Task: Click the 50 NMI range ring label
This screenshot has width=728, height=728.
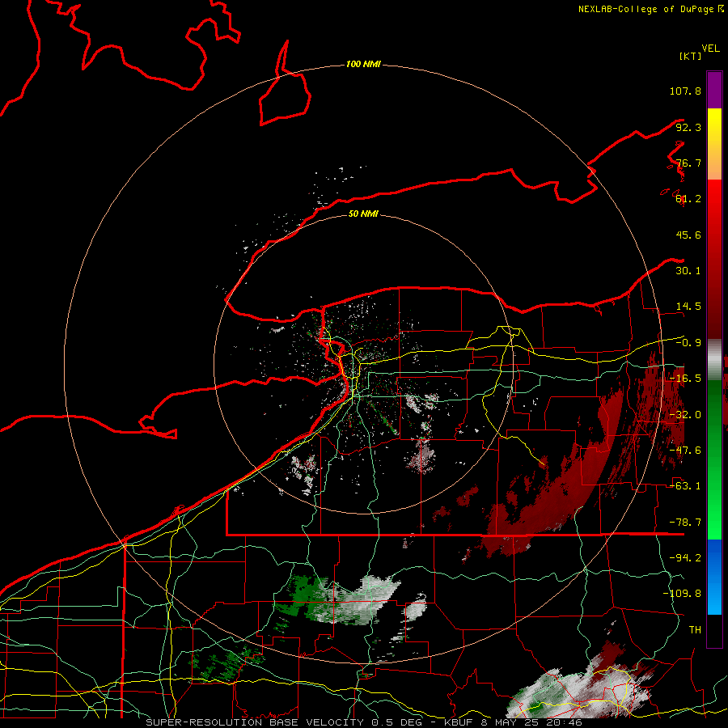Action: click(x=363, y=214)
